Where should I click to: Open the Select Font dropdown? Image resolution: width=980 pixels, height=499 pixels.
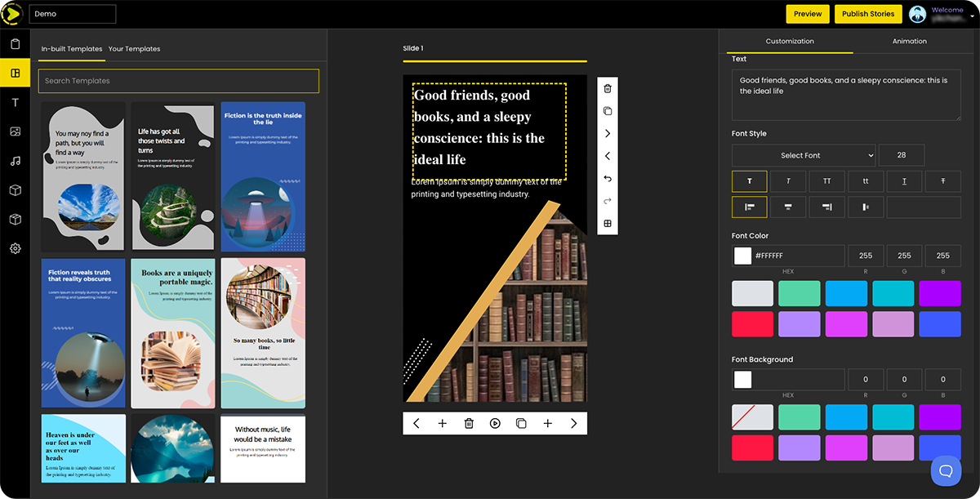803,155
